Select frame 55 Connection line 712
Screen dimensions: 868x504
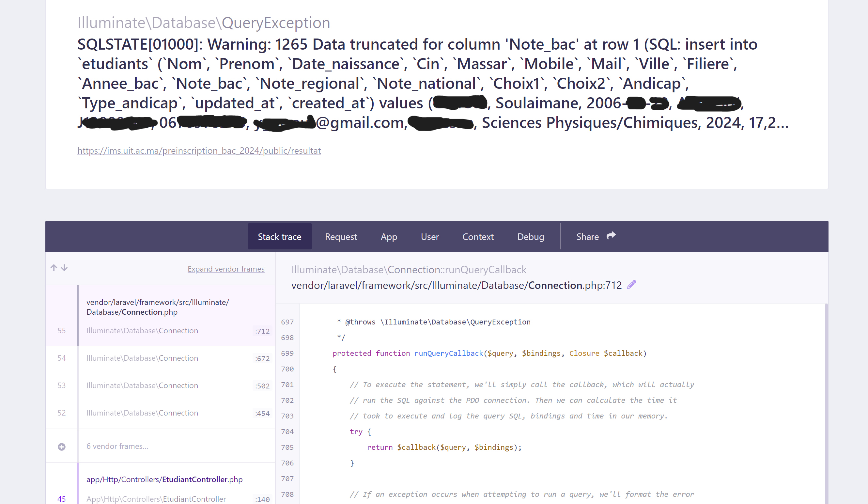(x=161, y=331)
